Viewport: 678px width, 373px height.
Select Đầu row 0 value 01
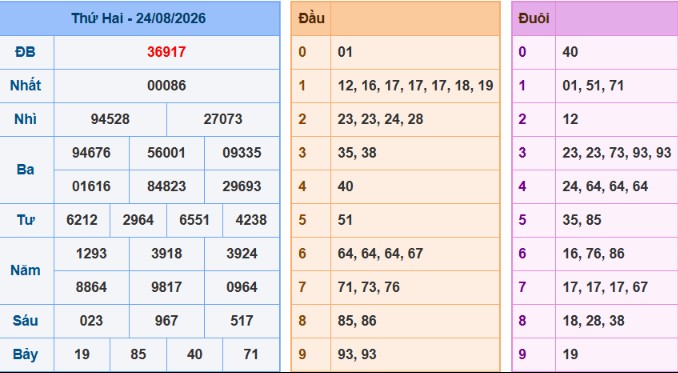coord(345,52)
